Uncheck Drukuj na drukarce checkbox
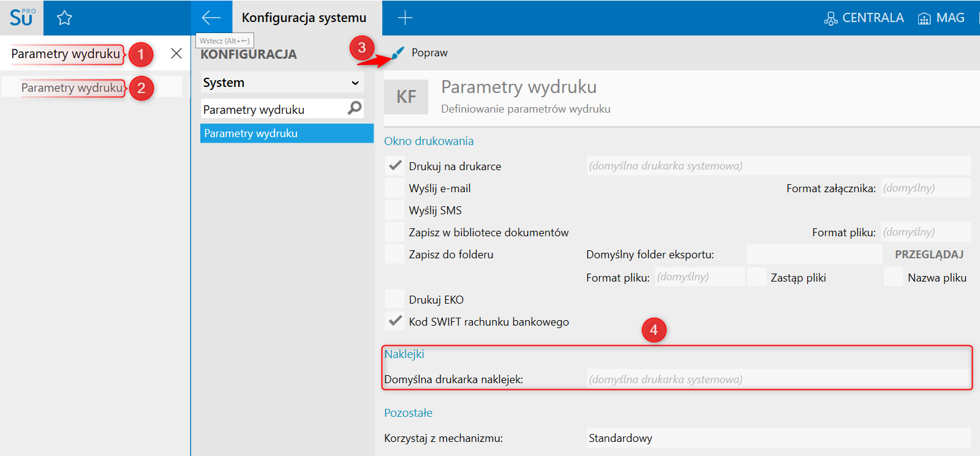This screenshot has height=456, width=980. [395, 166]
